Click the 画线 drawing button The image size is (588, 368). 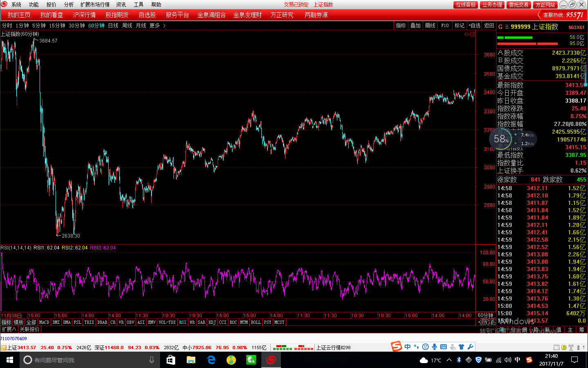(x=430, y=25)
